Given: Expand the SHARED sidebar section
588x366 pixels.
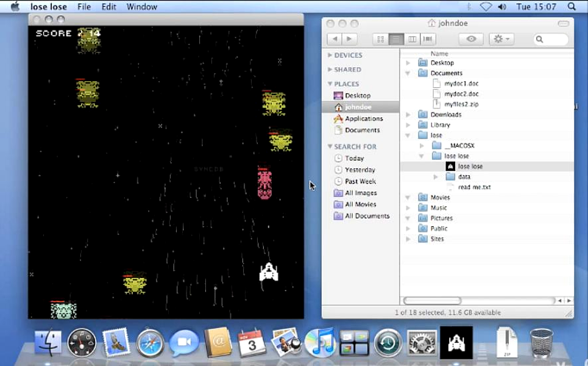Looking at the screenshot, I should (x=330, y=70).
